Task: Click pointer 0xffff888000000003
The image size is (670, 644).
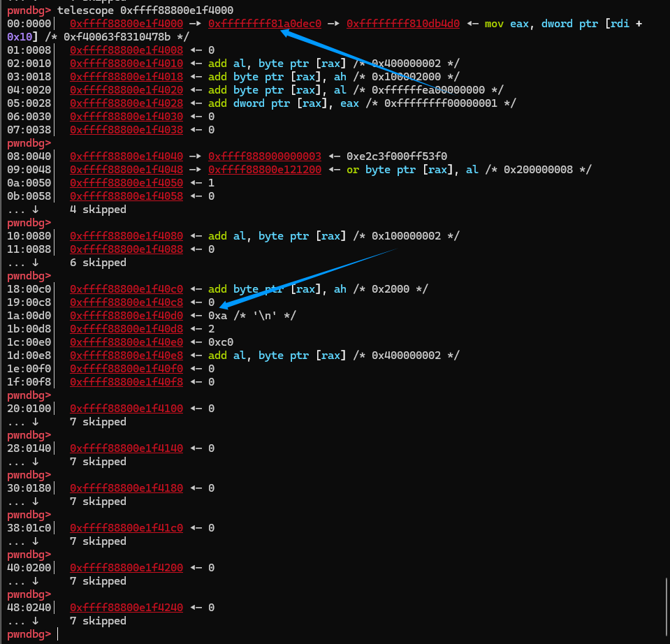Action: [265, 156]
